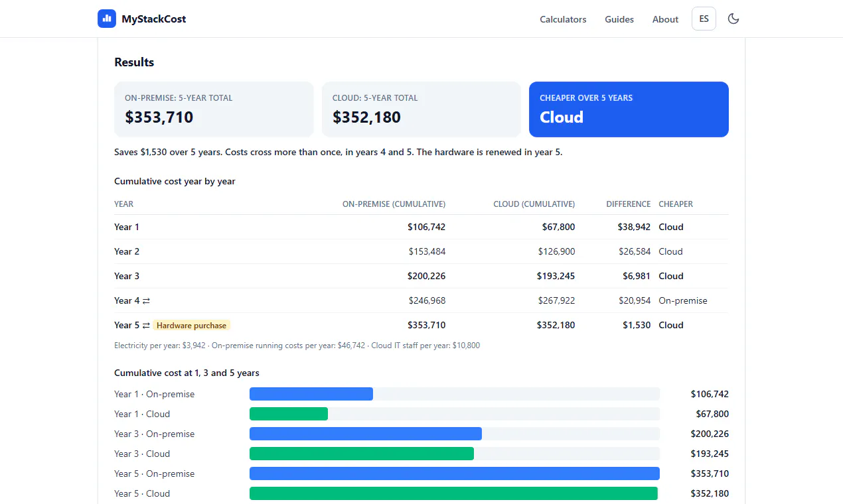Click the CHEAPER column header

676,204
